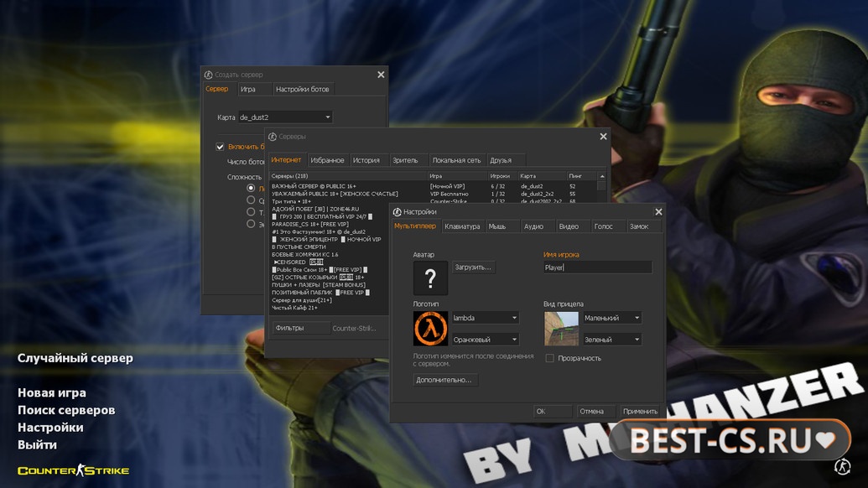868x488 pixels.
Task: Click Поиск серверов in main menu
Action: click(66, 410)
